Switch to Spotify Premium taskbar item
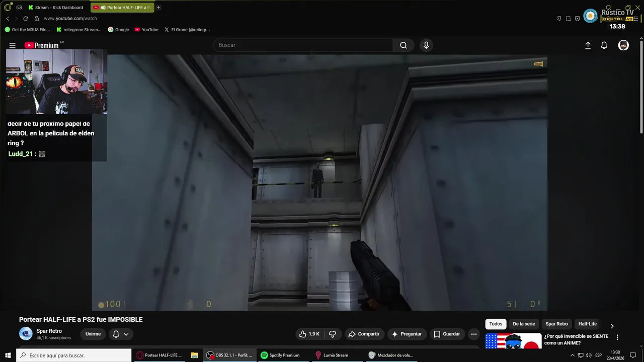Image resolution: width=644 pixels, height=362 pixels. click(x=284, y=355)
